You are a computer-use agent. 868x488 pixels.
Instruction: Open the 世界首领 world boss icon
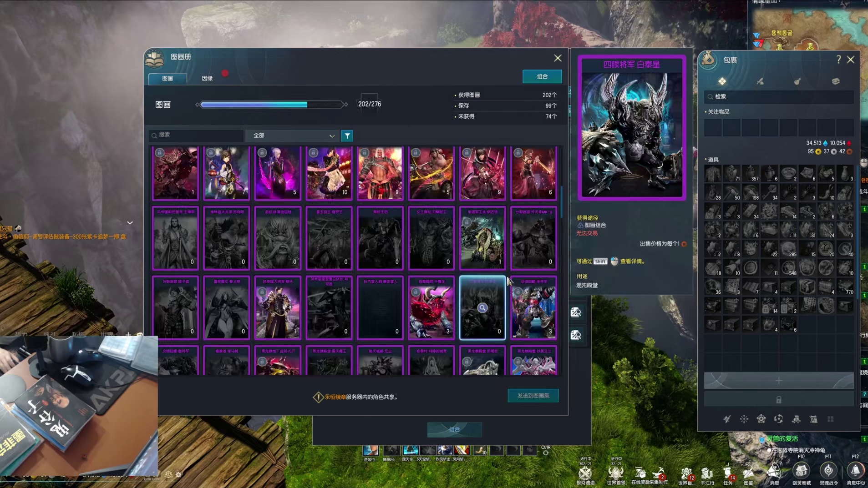click(x=616, y=473)
